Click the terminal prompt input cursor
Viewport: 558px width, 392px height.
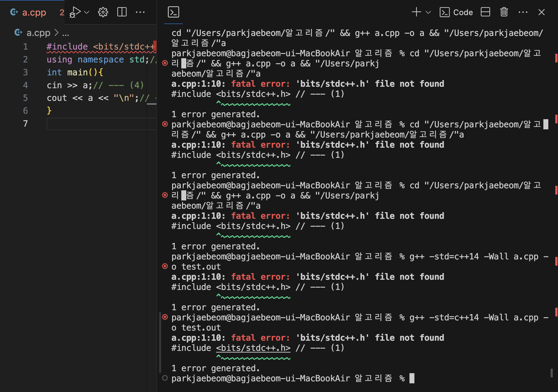click(x=412, y=378)
